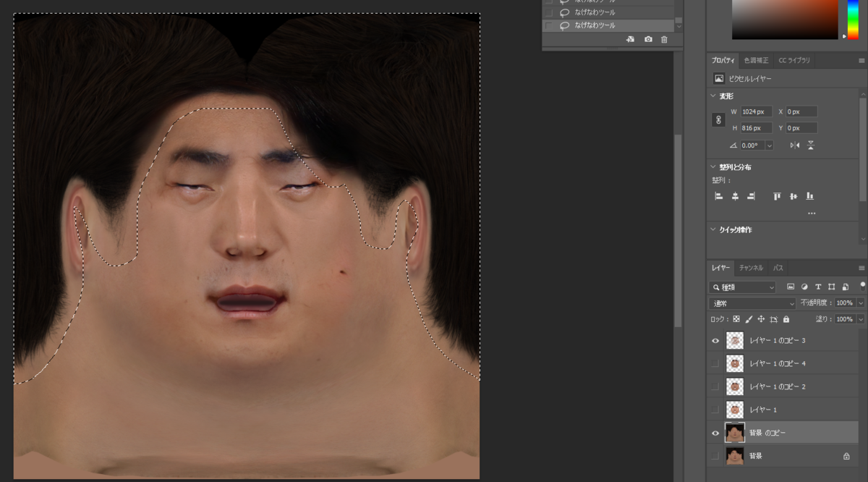Collapse the 整列と分布 section
This screenshot has width=868, height=482.
click(x=712, y=167)
